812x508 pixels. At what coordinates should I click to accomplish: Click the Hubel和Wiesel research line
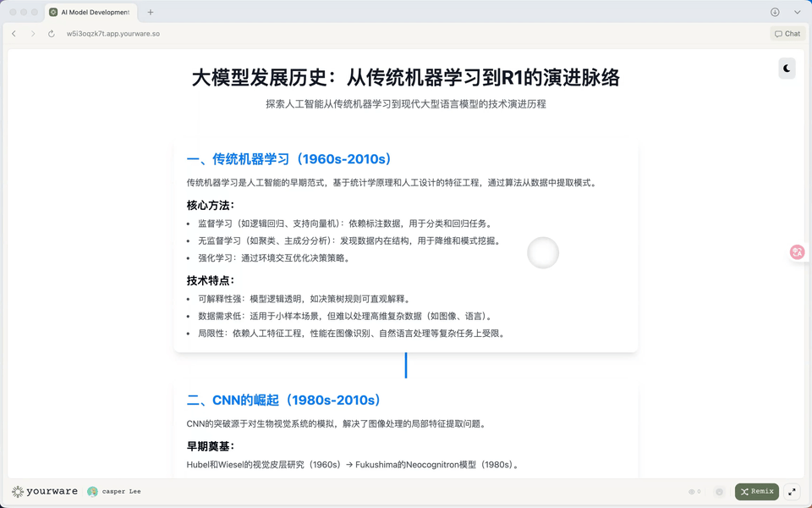pyautogui.click(x=353, y=465)
